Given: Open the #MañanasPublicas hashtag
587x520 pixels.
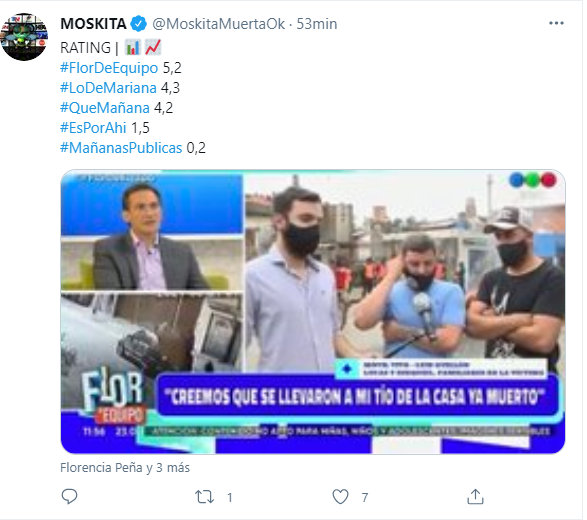Looking at the screenshot, I should (121, 148).
